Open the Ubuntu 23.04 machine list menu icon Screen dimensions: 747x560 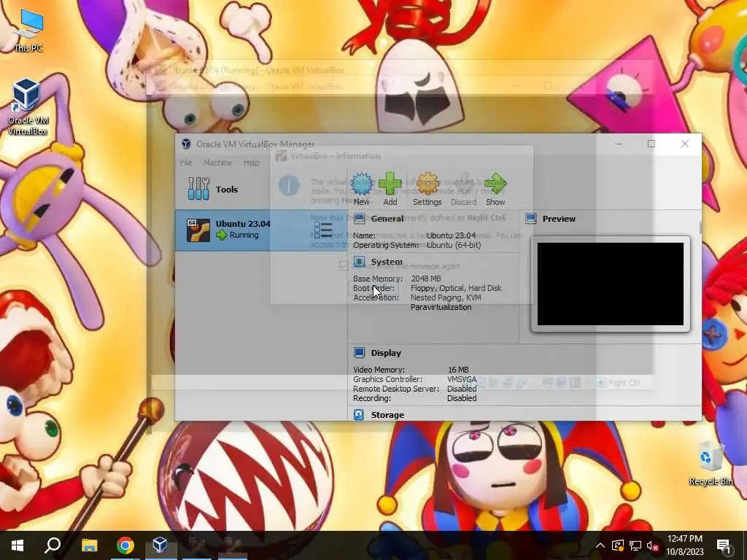[x=323, y=230]
